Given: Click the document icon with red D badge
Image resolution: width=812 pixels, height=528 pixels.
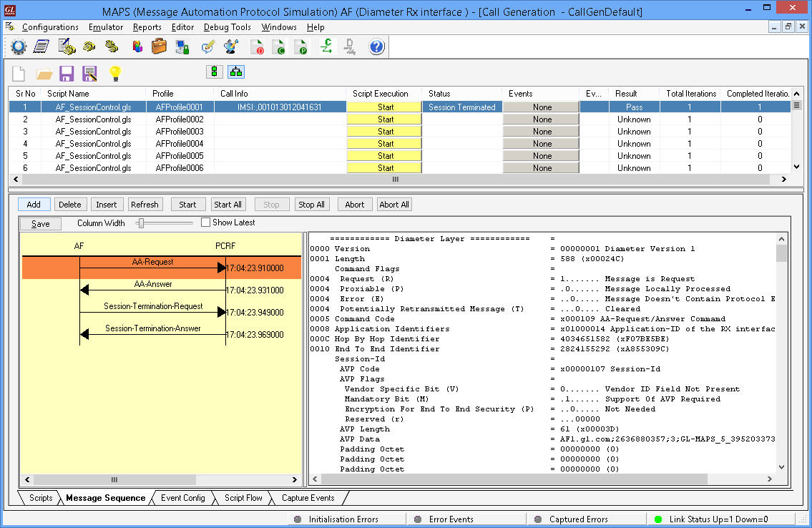Looking at the screenshot, I should (x=258, y=47).
